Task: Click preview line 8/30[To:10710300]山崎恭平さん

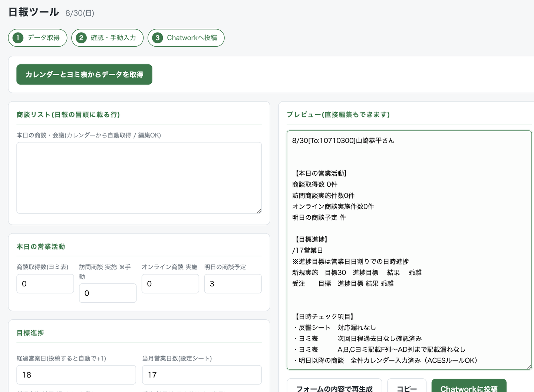Action: [343, 140]
